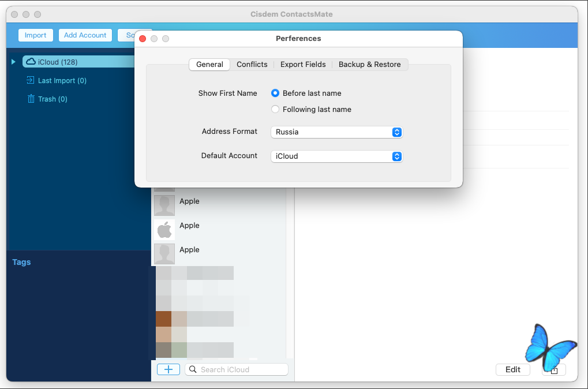This screenshot has width=588, height=389.
Task: Click the search magnifier icon
Action: pyautogui.click(x=193, y=369)
